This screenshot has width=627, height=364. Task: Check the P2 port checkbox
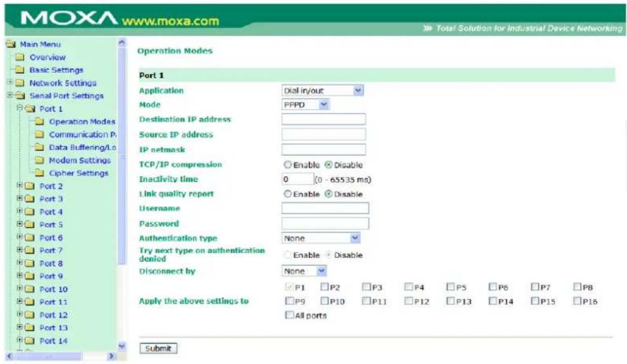point(324,286)
